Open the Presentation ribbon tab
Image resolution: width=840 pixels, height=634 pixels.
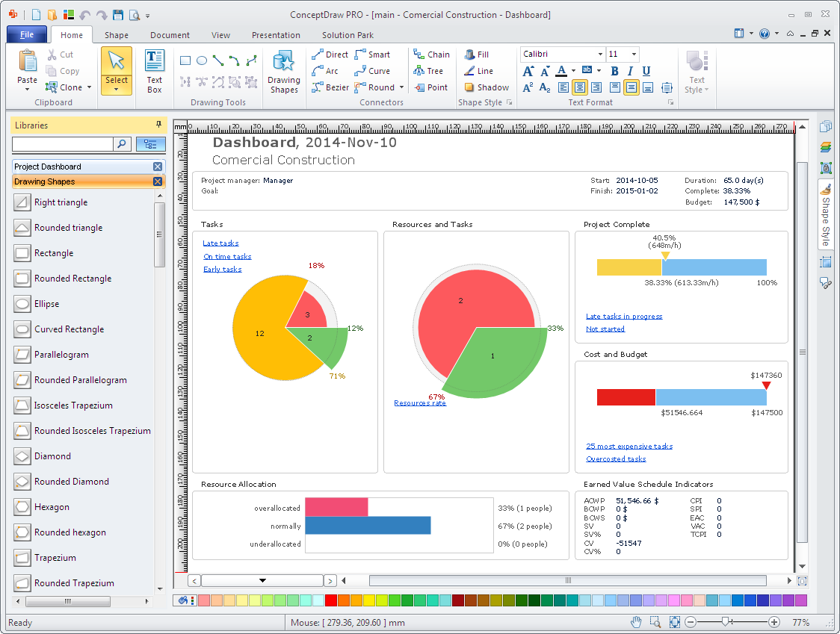pyautogui.click(x=276, y=35)
